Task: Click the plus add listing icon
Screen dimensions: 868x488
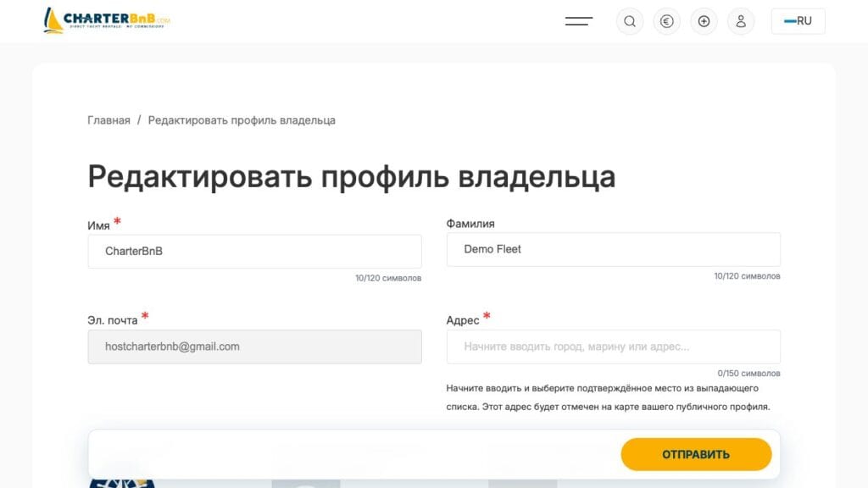Action: coord(704,21)
